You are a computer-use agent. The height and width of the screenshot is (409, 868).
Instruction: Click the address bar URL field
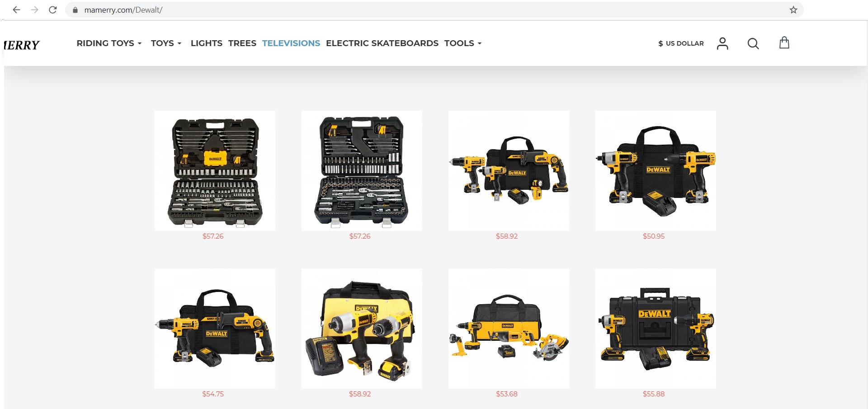pos(407,10)
